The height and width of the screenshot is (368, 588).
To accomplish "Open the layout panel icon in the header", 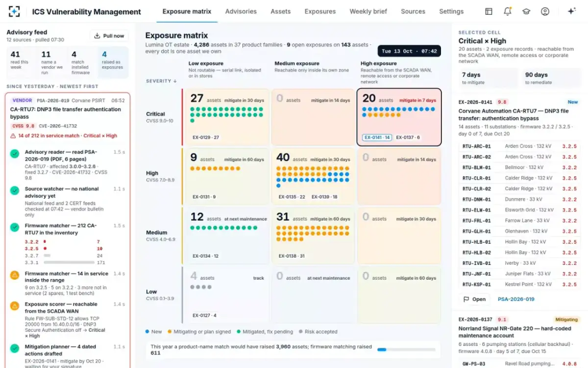I will pos(489,11).
